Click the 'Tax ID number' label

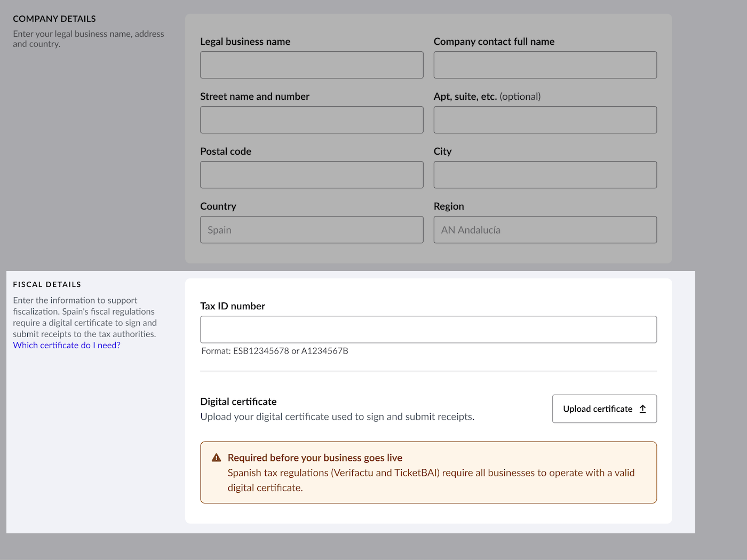point(233,306)
